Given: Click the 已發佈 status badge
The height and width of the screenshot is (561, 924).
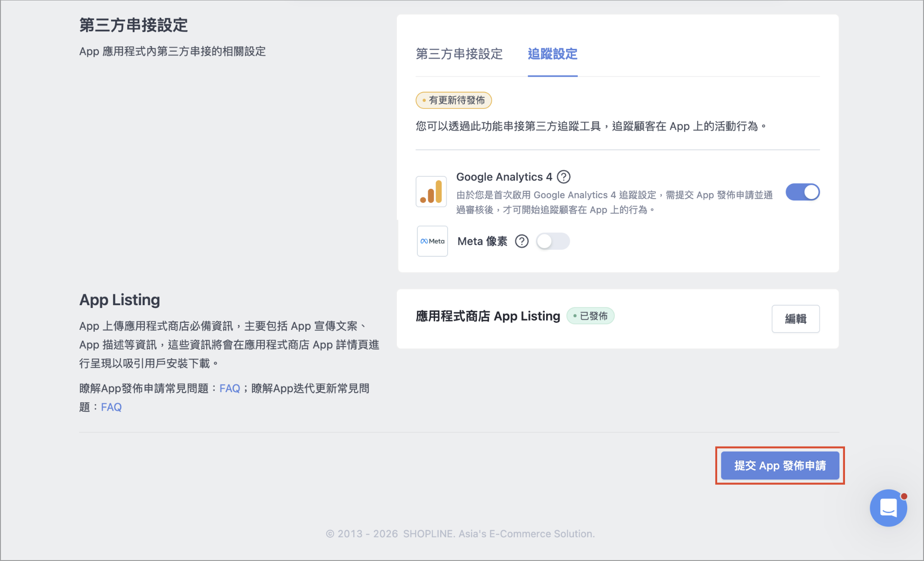Looking at the screenshot, I should tap(591, 316).
